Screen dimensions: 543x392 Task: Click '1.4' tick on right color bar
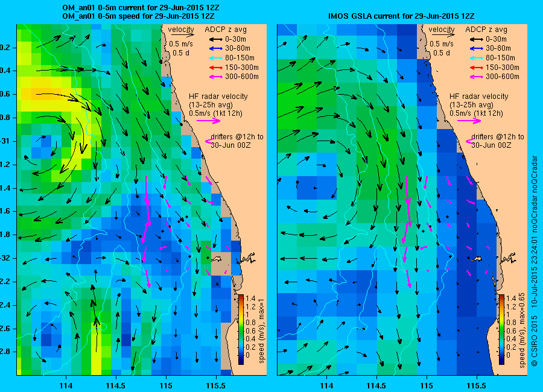coord(511,299)
